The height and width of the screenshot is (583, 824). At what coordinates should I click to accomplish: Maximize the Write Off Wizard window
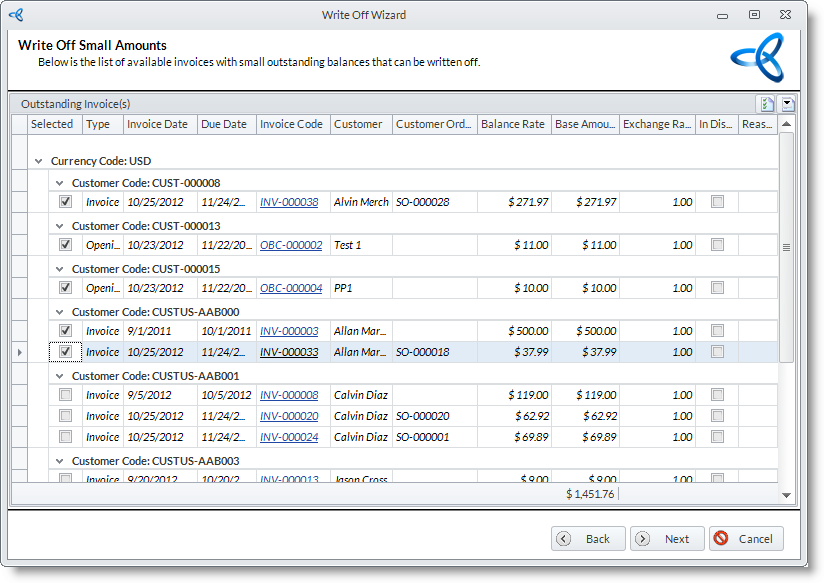tap(754, 15)
